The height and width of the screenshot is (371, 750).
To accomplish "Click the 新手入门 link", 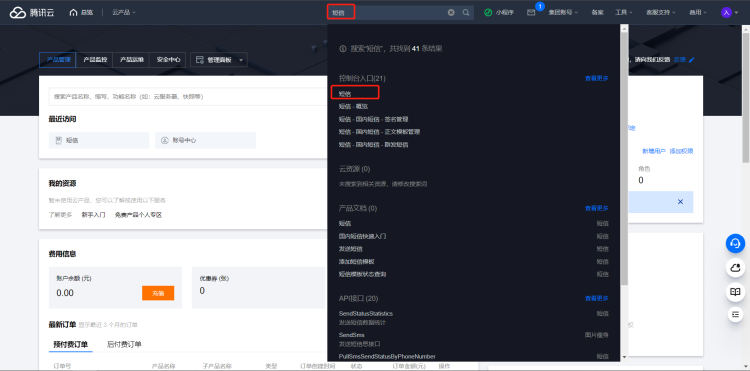I will (93, 215).
